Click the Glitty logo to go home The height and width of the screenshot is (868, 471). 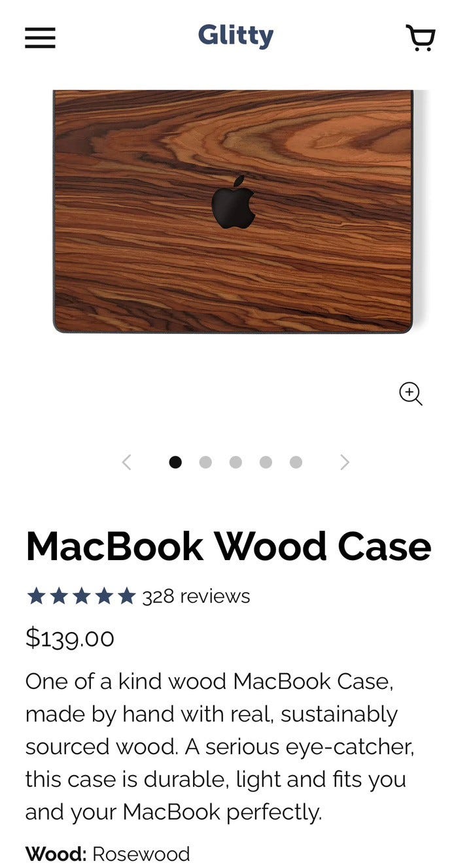point(235,35)
